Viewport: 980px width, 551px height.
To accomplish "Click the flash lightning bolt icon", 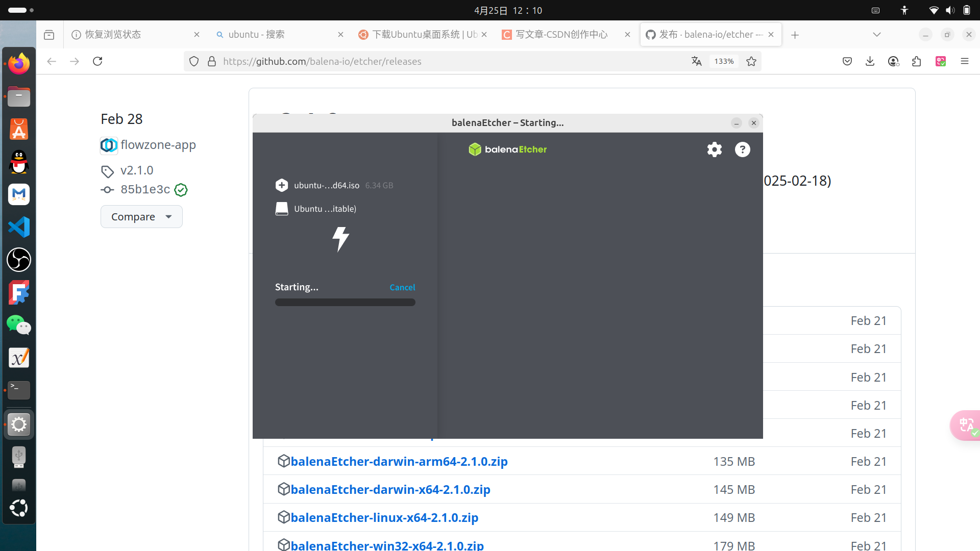I will pyautogui.click(x=340, y=239).
